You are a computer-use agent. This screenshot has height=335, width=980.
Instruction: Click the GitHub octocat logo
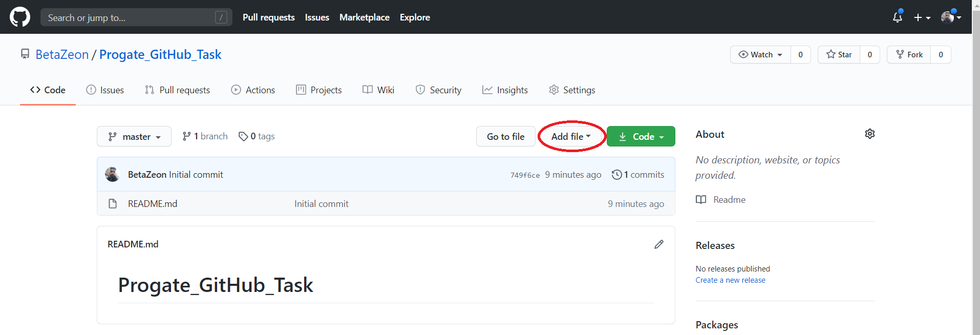pyautogui.click(x=20, y=17)
